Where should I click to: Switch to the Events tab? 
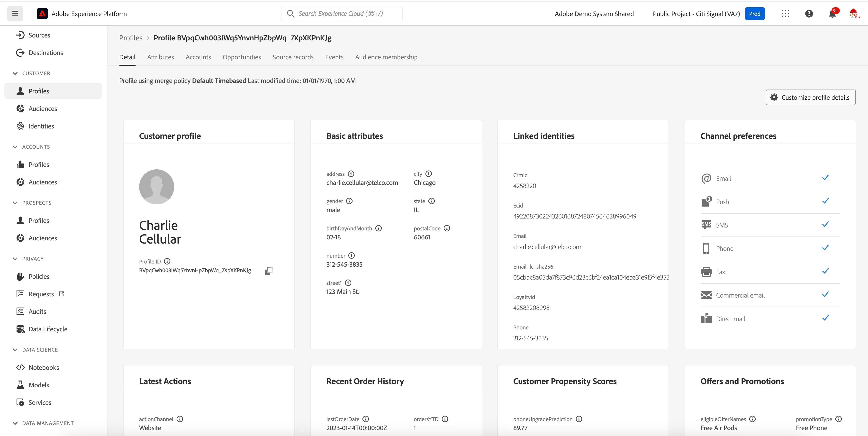(334, 57)
